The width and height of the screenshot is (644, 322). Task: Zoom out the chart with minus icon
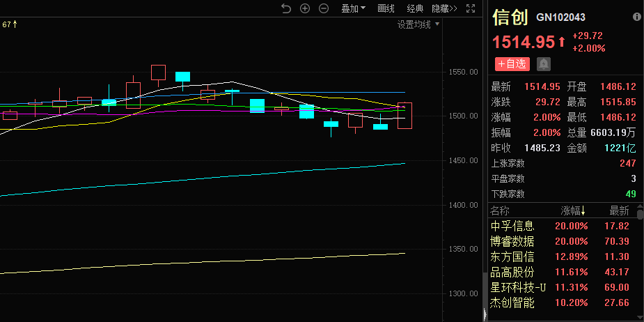click(x=324, y=8)
